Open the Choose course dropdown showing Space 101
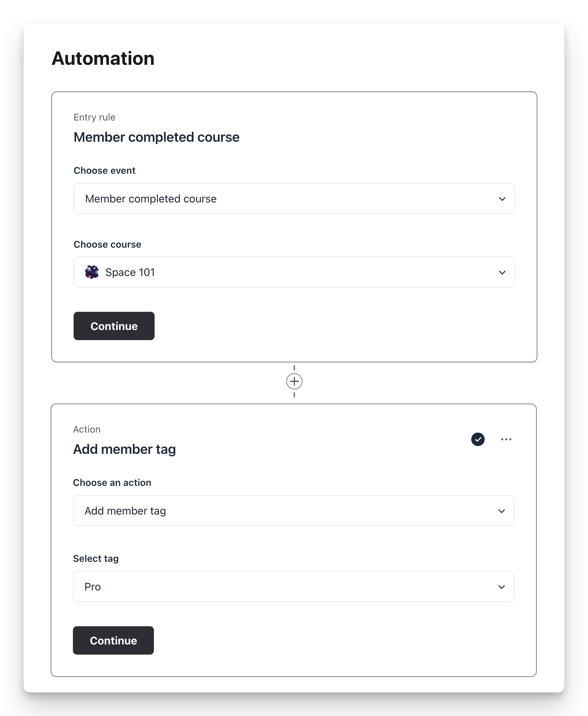 [503, 272]
